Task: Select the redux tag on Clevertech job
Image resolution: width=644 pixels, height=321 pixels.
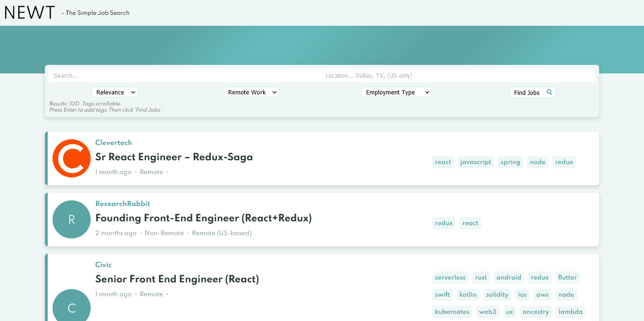Action: pyautogui.click(x=564, y=162)
